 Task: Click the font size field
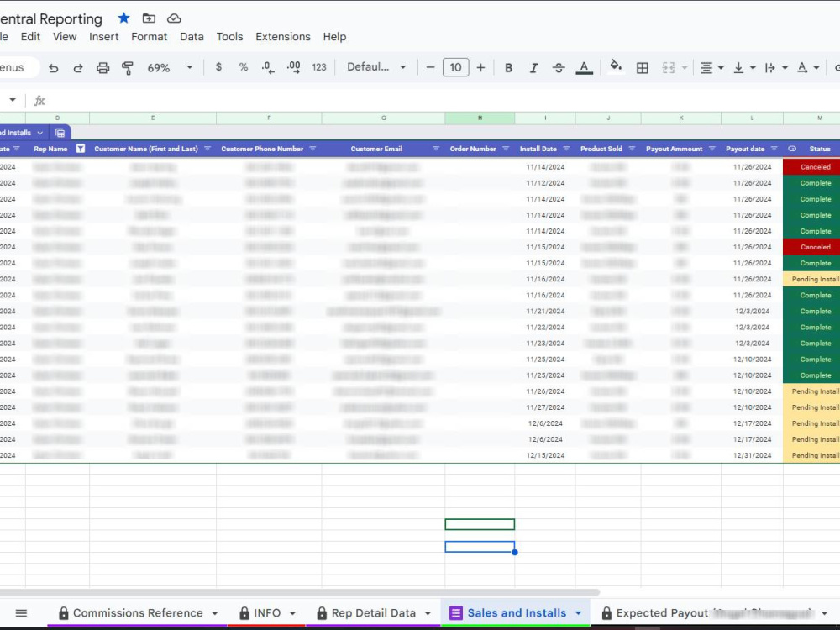(x=456, y=67)
